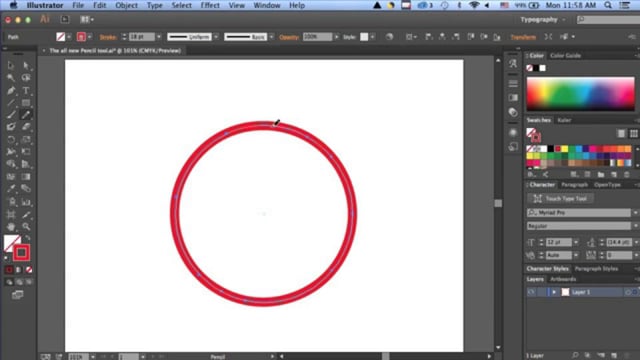Switch swatches to thumbnail grid view

[x=633, y=133]
